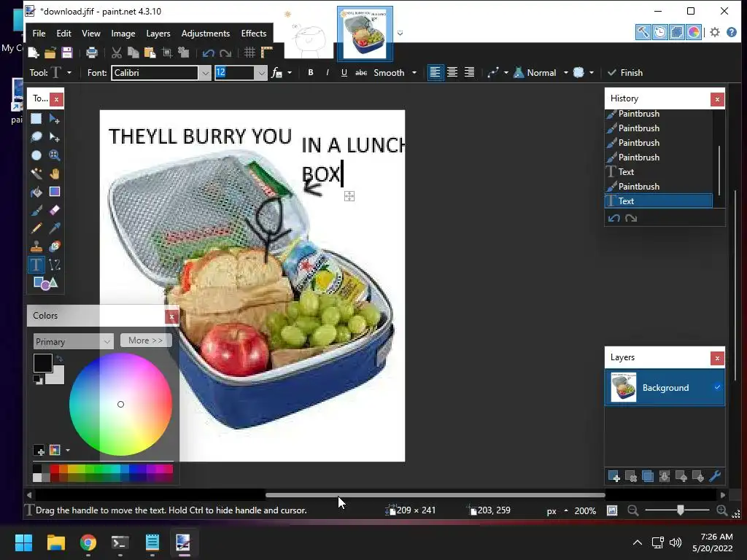Toggle Background layer visibility checkbox
This screenshot has width=747, height=560.
point(717,387)
